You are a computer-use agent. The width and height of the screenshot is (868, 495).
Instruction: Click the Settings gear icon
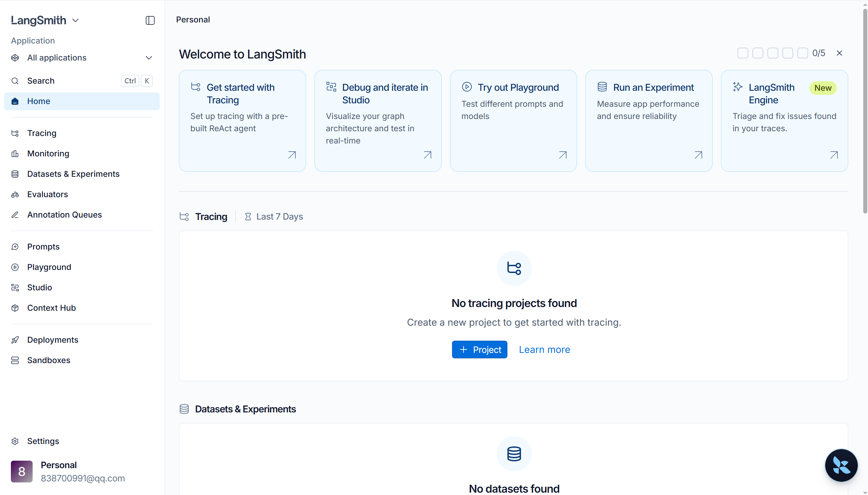coord(15,441)
